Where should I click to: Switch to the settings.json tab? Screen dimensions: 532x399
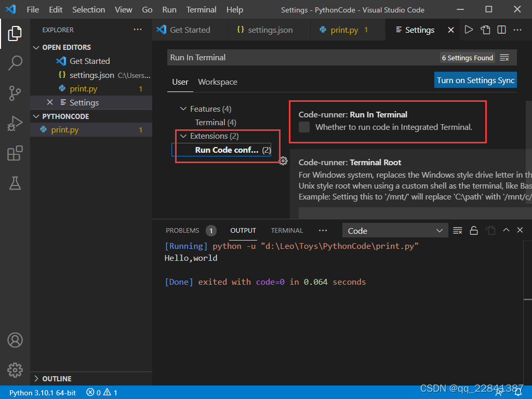269,30
